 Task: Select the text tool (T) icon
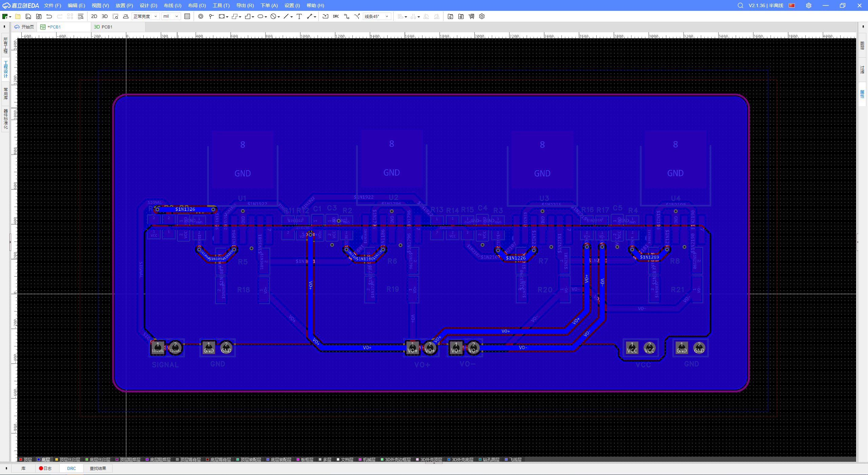click(x=299, y=16)
